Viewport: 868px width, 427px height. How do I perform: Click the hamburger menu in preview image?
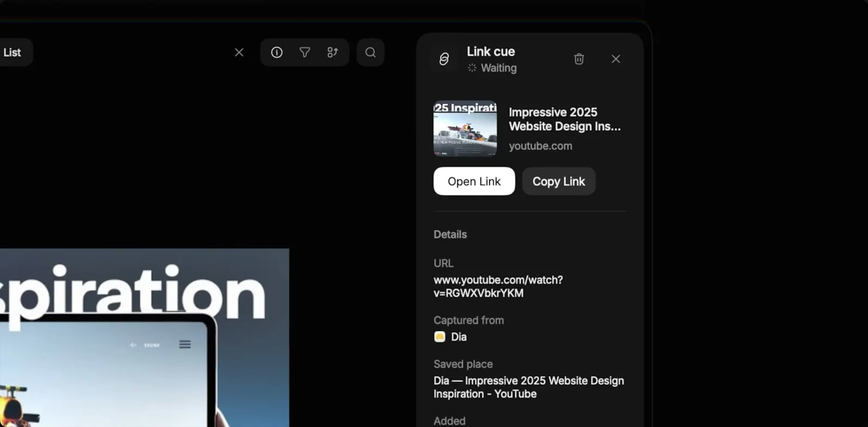[185, 345]
